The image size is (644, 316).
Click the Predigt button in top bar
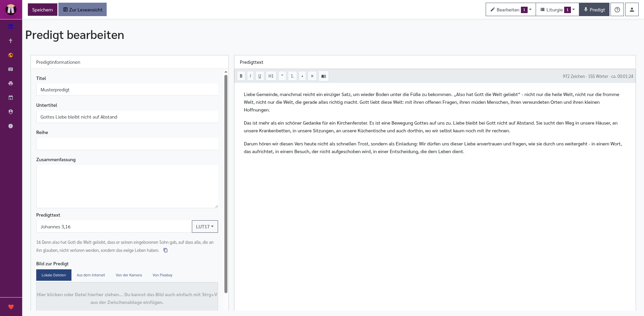coord(594,10)
